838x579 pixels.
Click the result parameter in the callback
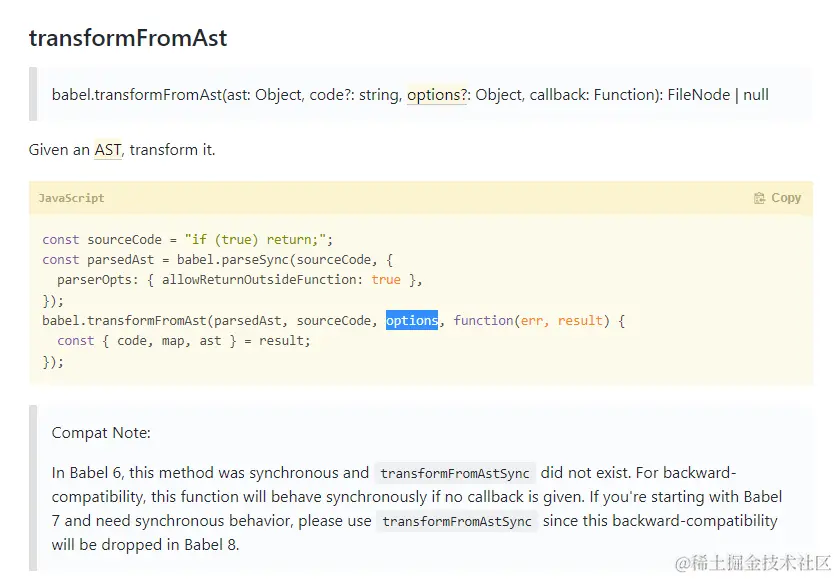click(580, 321)
